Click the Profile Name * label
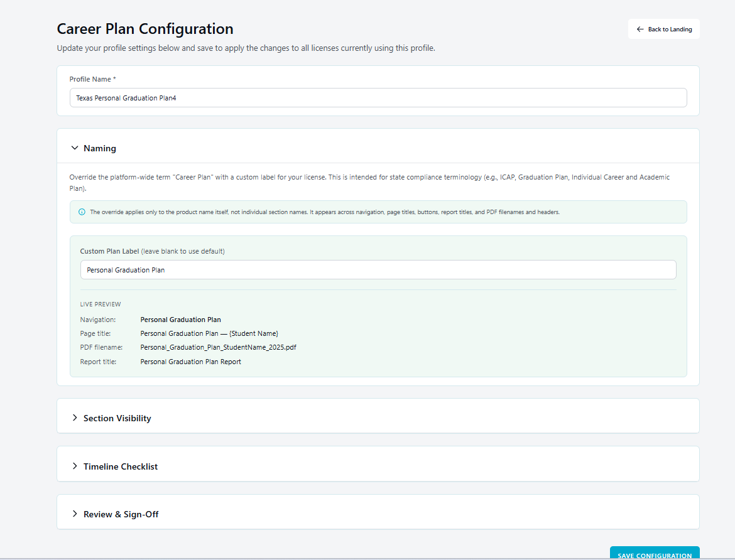 (92, 79)
